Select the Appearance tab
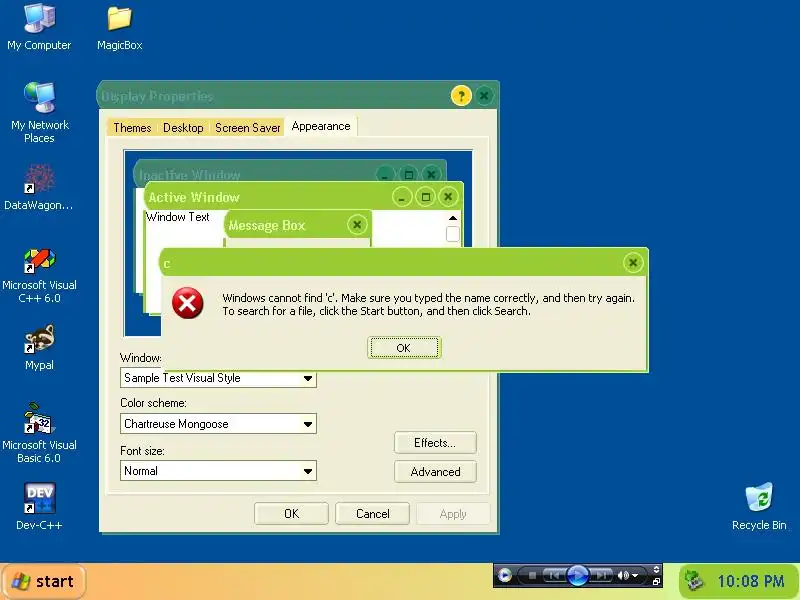 [321, 126]
